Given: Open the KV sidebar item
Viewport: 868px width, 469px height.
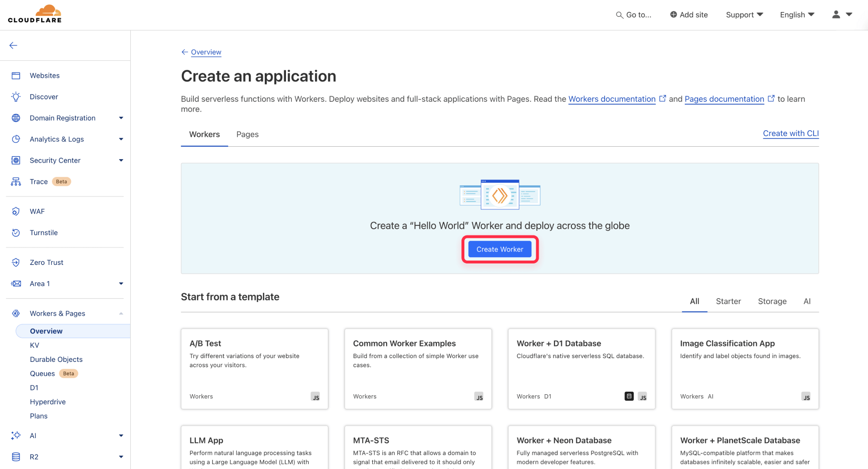Looking at the screenshot, I should click(35, 345).
